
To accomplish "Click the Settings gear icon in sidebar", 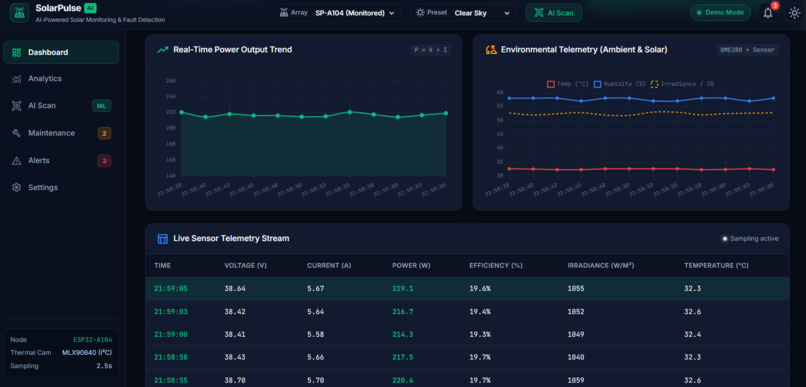I will point(16,188).
